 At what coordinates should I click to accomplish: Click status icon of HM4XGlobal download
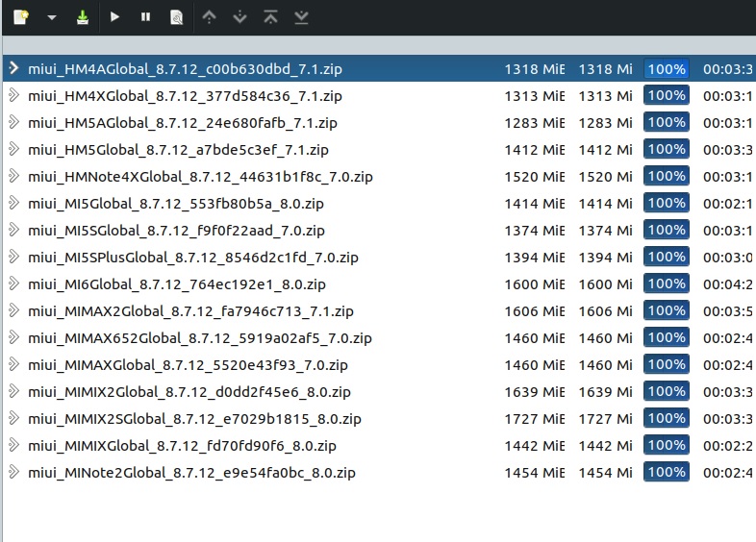[x=14, y=95]
